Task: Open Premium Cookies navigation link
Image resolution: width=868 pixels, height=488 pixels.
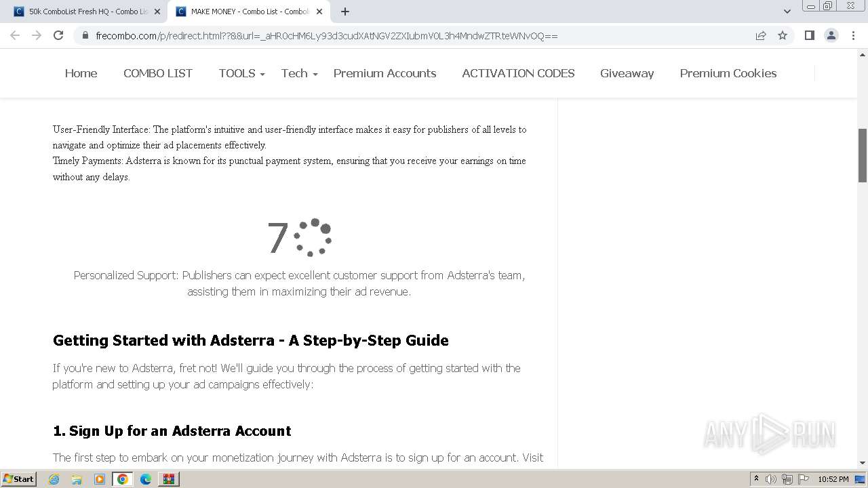Action: point(728,73)
